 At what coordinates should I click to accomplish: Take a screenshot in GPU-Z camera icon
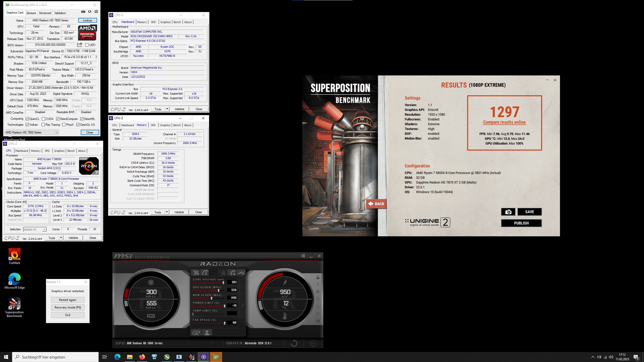click(x=83, y=12)
